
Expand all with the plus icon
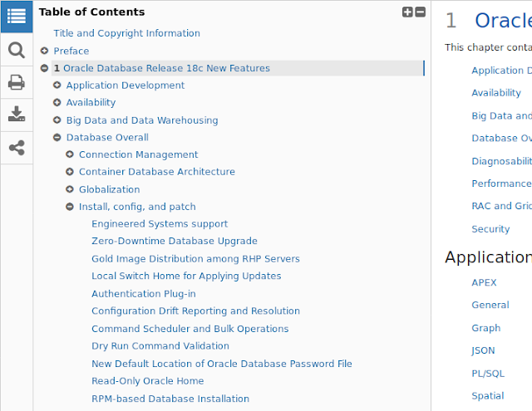407,12
